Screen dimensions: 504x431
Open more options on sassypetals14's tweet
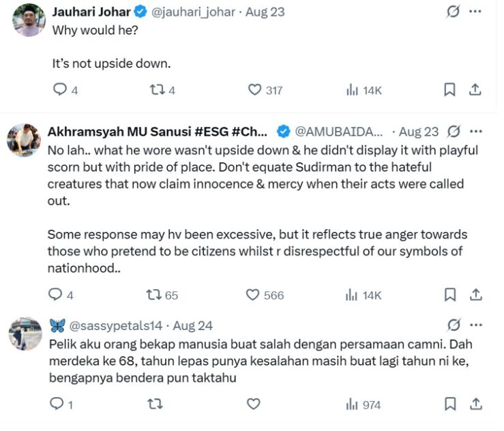point(476,325)
